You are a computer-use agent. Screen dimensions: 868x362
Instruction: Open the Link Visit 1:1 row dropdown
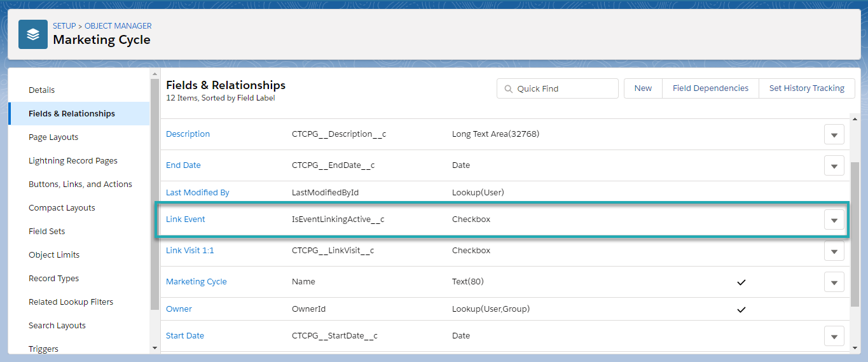click(834, 251)
